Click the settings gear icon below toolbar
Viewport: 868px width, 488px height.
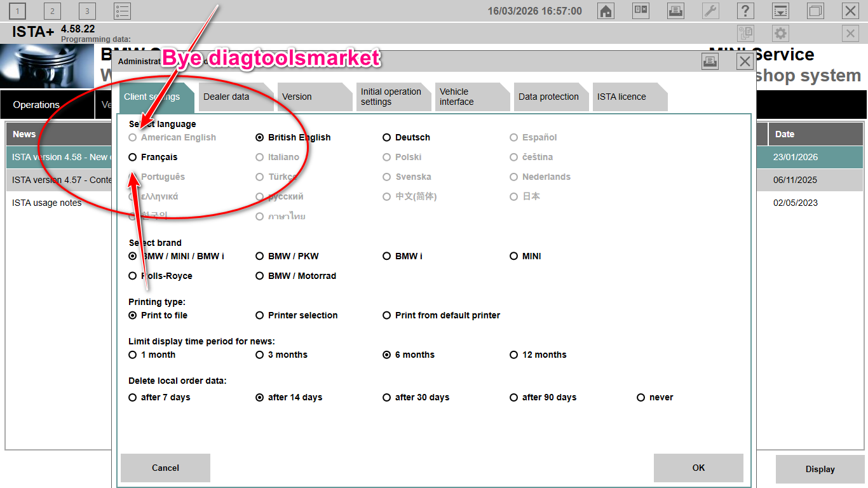(x=780, y=34)
